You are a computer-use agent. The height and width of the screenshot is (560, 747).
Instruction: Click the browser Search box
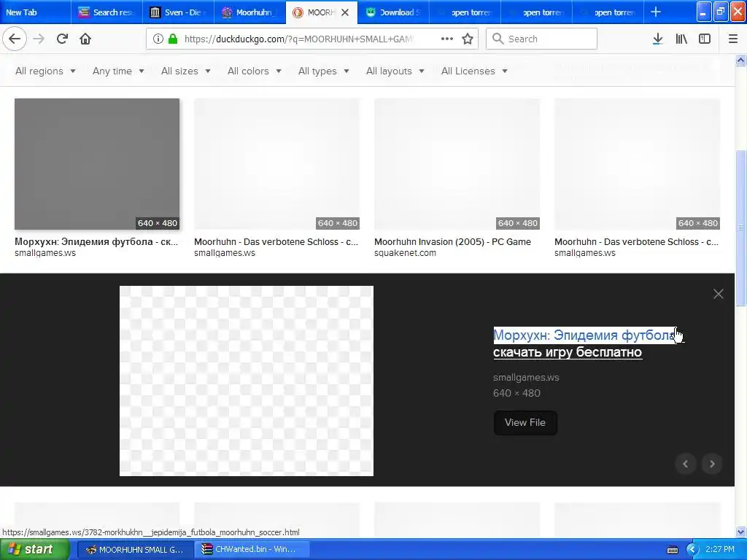542,39
